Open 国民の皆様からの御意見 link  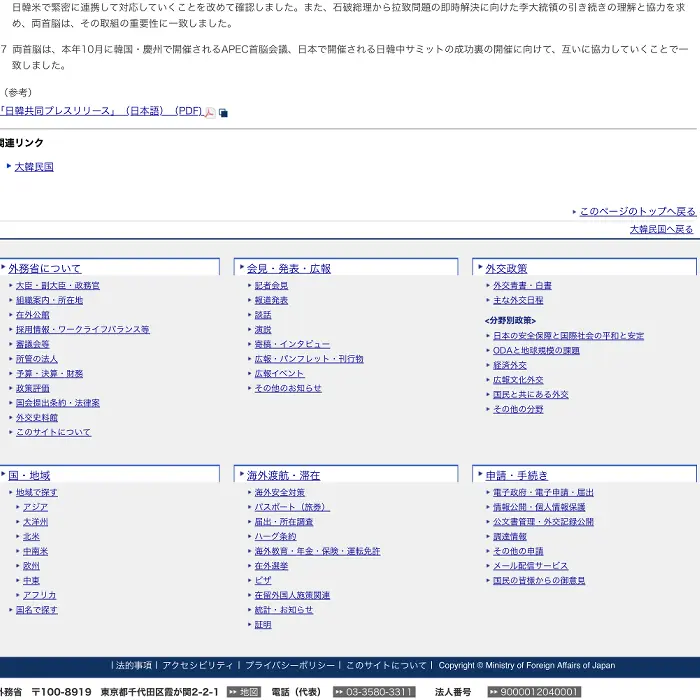539,581
